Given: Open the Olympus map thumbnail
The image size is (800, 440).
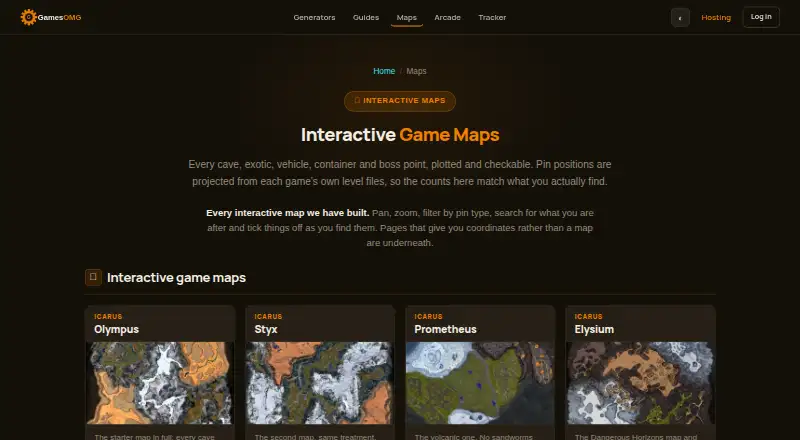Looking at the screenshot, I should (x=160, y=383).
